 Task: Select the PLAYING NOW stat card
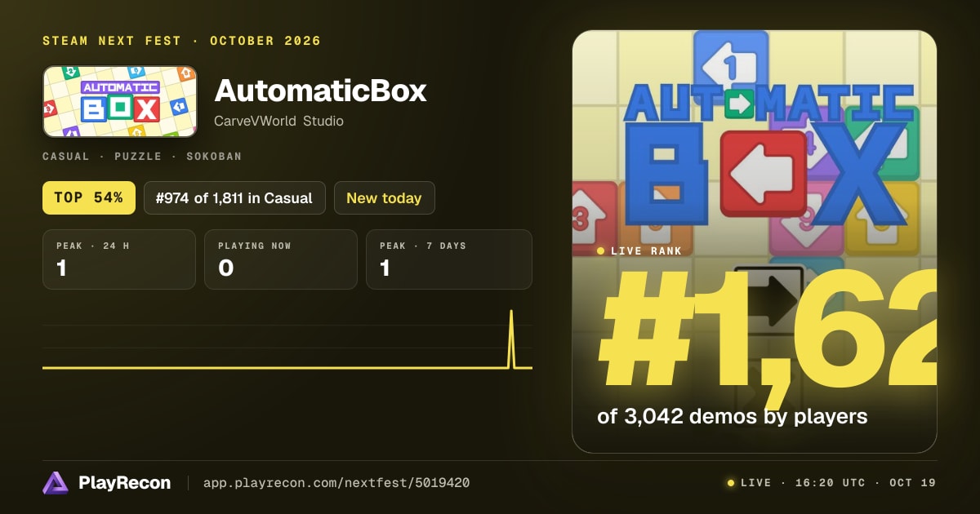[x=281, y=259]
